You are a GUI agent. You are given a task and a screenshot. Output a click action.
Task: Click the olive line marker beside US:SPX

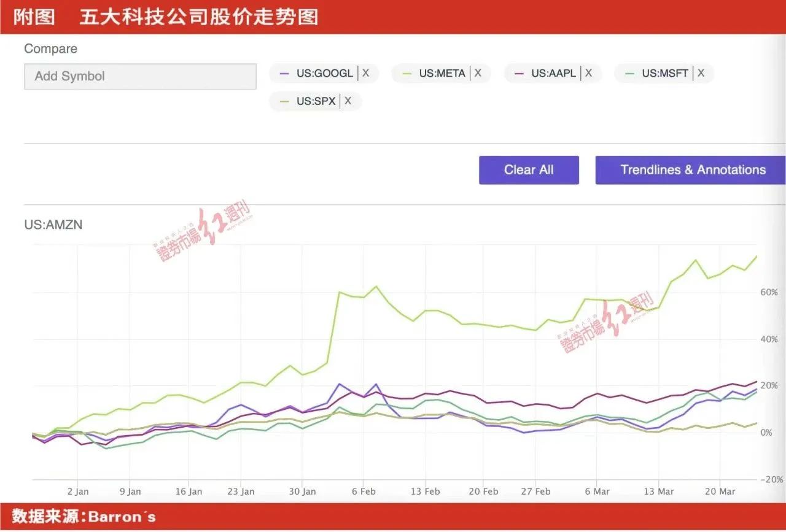click(x=284, y=101)
